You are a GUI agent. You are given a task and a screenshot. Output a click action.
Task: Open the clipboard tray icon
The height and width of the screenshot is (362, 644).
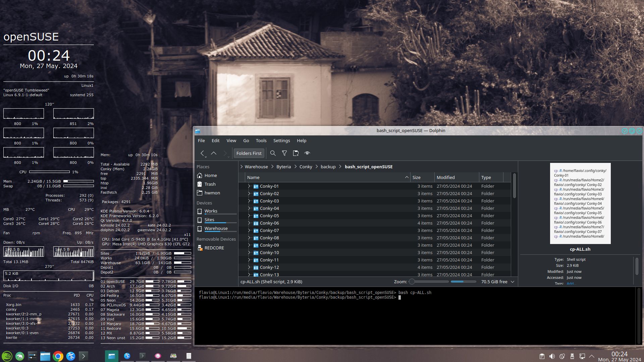[x=542, y=356]
